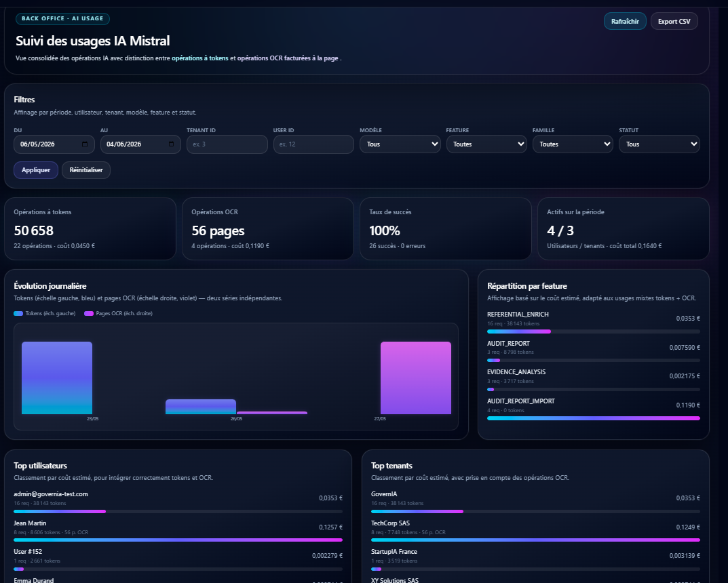Export data with Export CSV button
The width and height of the screenshot is (728, 583).
pos(674,21)
